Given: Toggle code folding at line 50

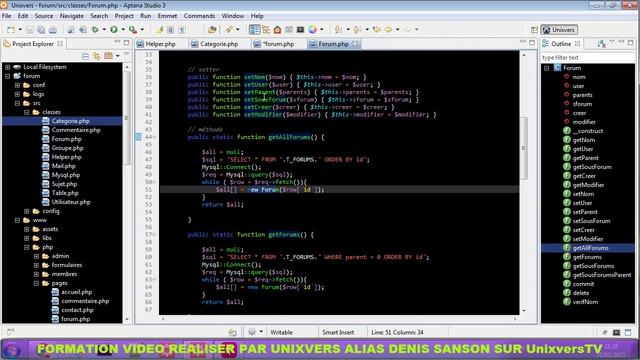Looking at the screenshot, I should (x=154, y=182).
